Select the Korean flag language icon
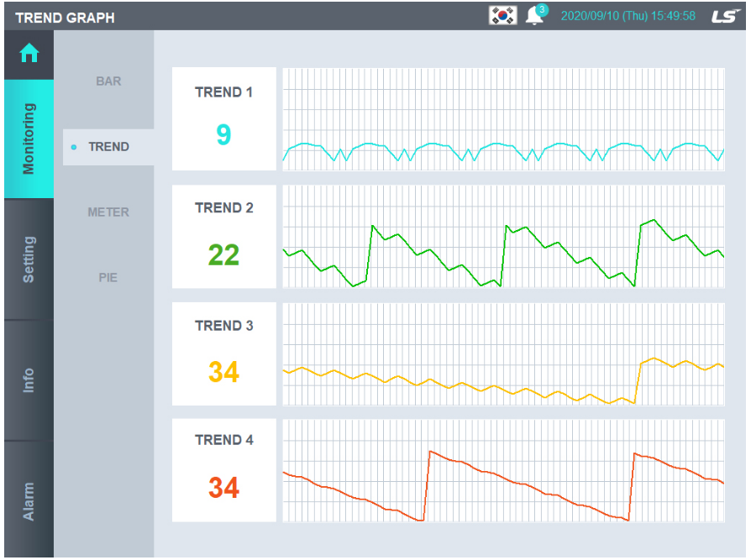 click(x=502, y=16)
